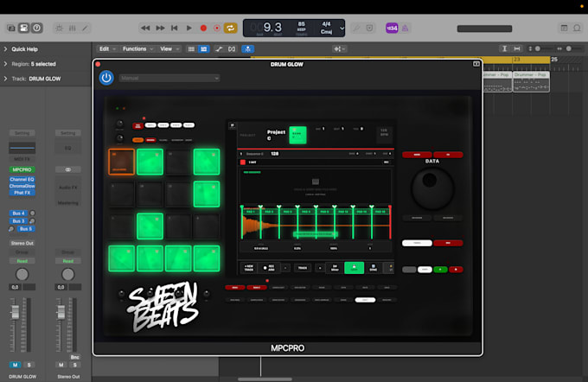
Task: Expand the Region: 5 selected section
Action: [5, 64]
